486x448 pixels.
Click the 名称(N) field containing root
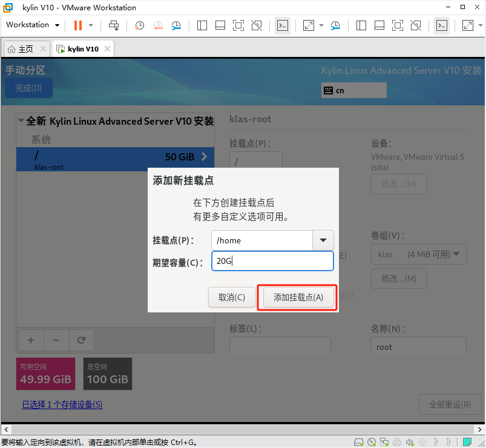point(418,345)
